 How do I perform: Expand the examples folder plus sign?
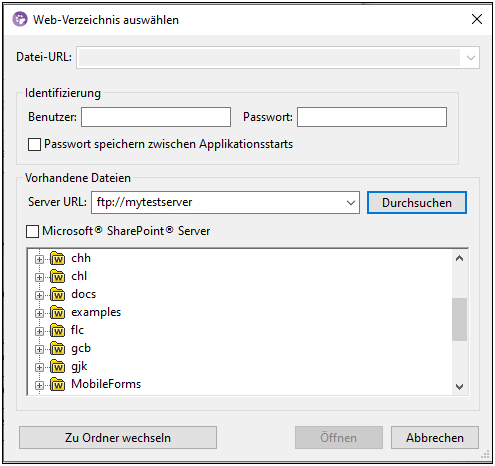(x=39, y=313)
